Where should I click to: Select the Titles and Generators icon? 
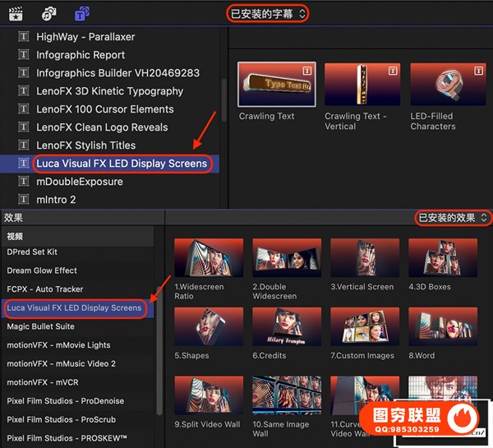(x=81, y=13)
